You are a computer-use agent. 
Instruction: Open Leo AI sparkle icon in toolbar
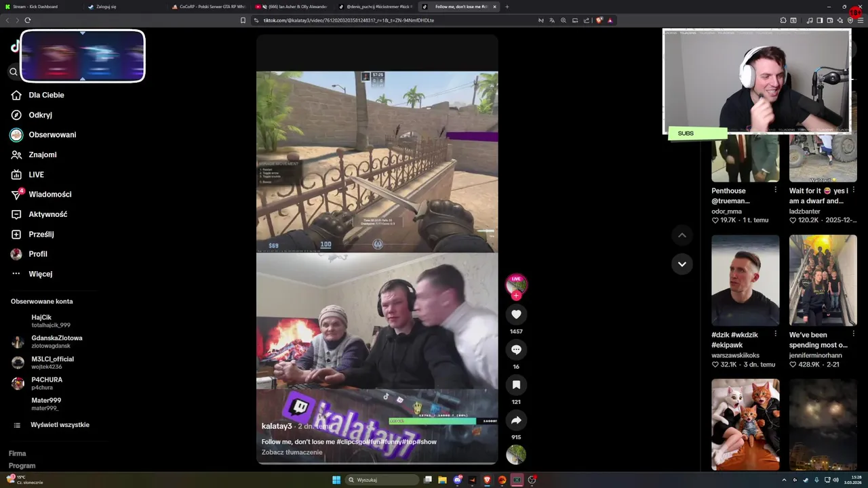pyautogui.click(x=841, y=20)
